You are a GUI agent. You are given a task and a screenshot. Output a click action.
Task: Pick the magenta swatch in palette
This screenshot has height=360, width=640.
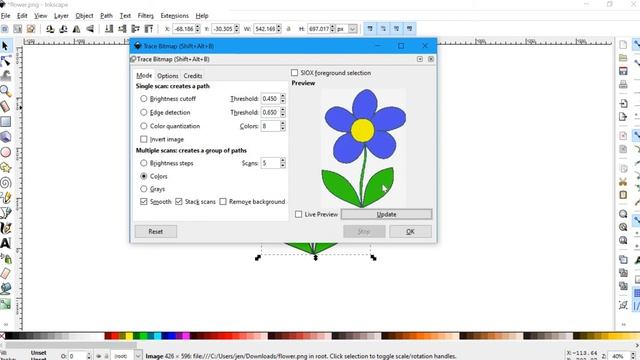(186, 336)
